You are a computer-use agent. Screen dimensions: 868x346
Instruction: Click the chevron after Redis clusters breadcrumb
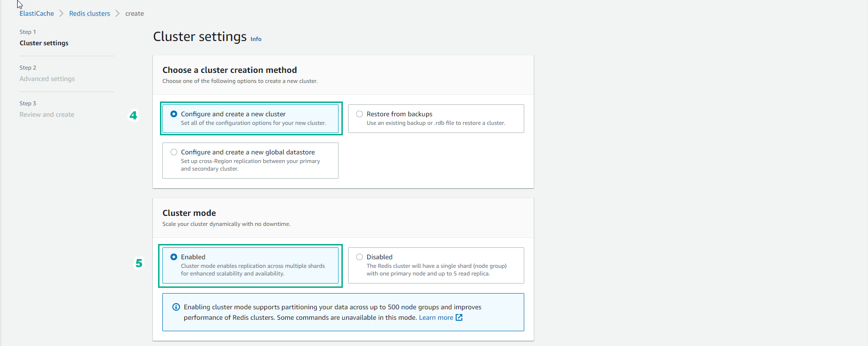click(118, 13)
